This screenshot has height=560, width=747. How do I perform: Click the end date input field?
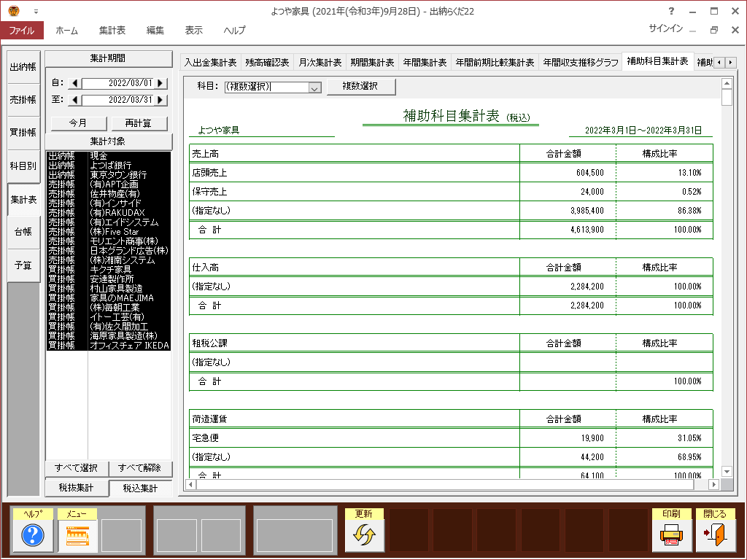[x=118, y=100]
